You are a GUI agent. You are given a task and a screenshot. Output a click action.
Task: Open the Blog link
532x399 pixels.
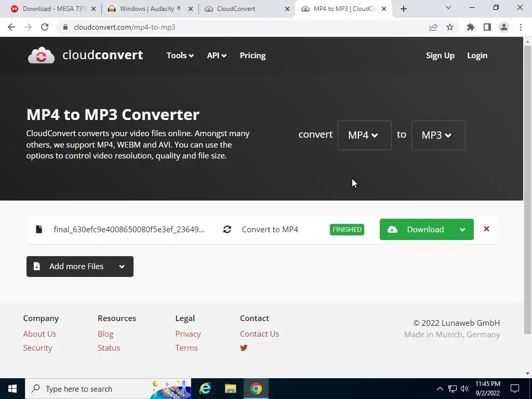(x=105, y=334)
